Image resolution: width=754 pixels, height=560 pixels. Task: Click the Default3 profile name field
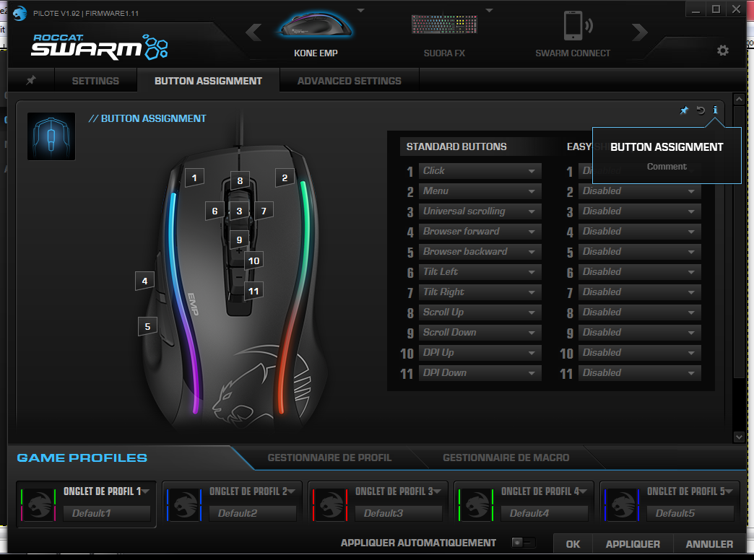[x=399, y=513]
